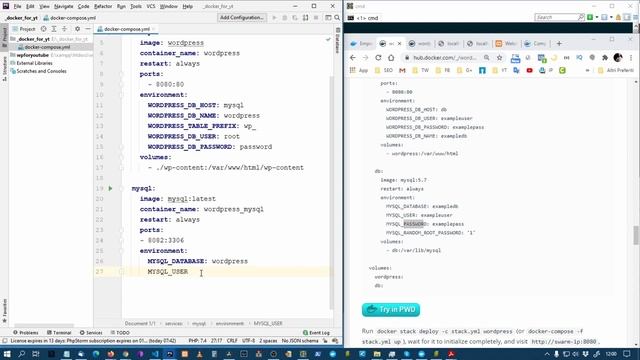Open the Event Log
The height and width of the screenshot is (360, 640).
click(317, 333)
